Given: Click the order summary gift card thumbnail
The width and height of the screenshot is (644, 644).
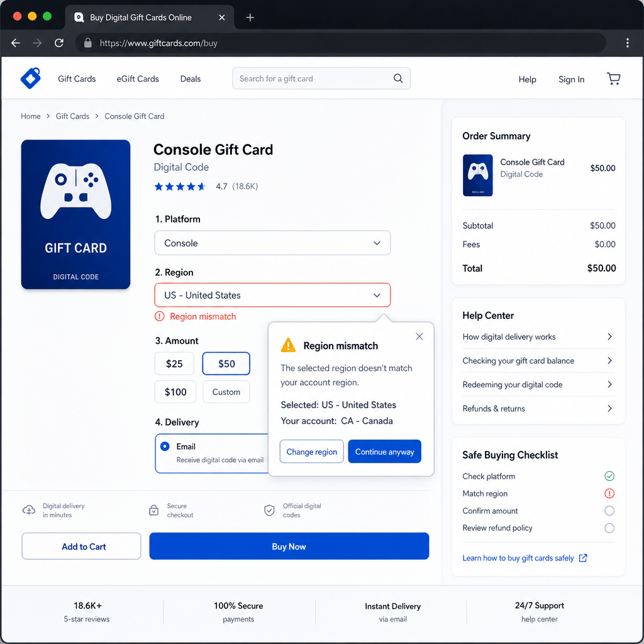Looking at the screenshot, I should [x=478, y=175].
